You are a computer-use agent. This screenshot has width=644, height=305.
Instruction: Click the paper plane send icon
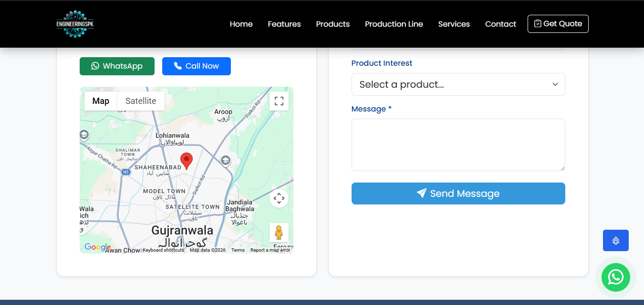click(422, 193)
